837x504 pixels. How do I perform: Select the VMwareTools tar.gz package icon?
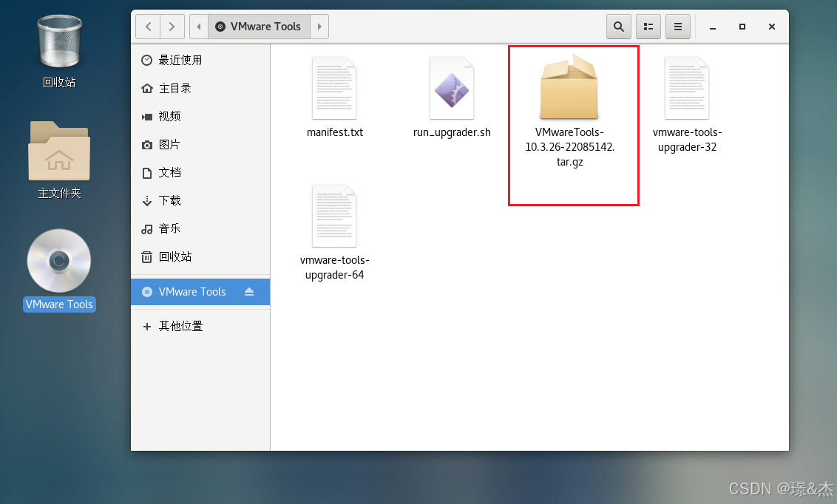(569, 86)
